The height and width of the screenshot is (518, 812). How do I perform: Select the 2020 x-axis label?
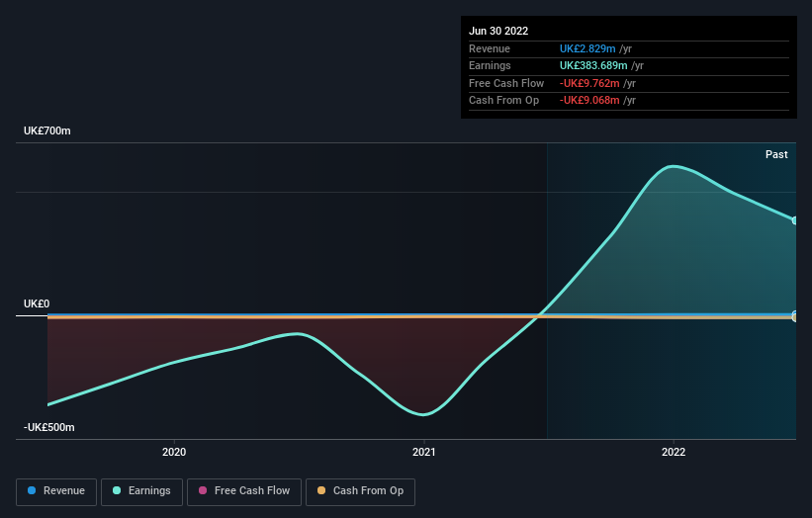click(x=174, y=452)
